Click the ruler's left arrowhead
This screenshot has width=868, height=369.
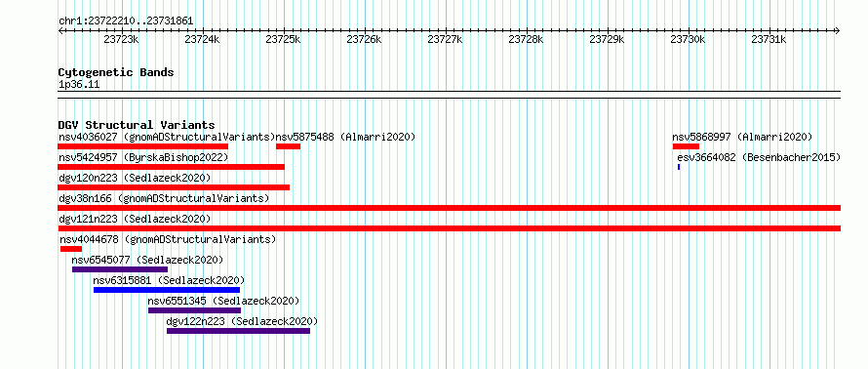coord(60,30)
